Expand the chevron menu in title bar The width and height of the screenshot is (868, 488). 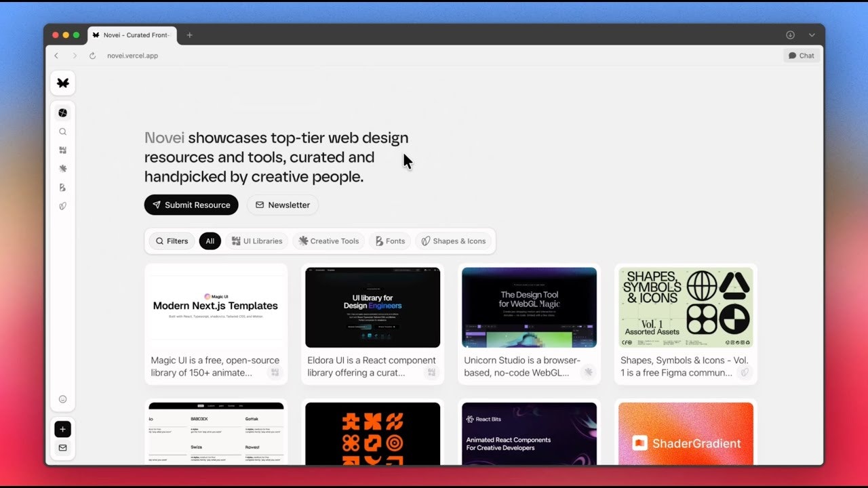(x=812, y=35)
